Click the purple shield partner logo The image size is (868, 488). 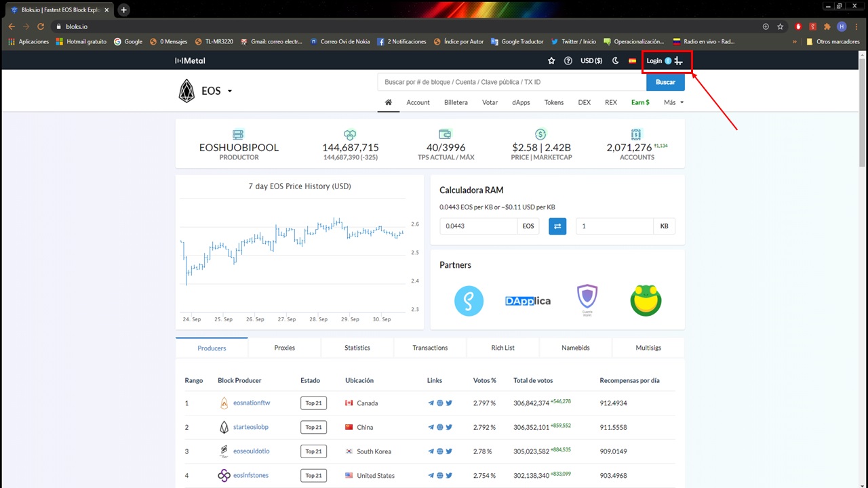click(x=587, y=301)
